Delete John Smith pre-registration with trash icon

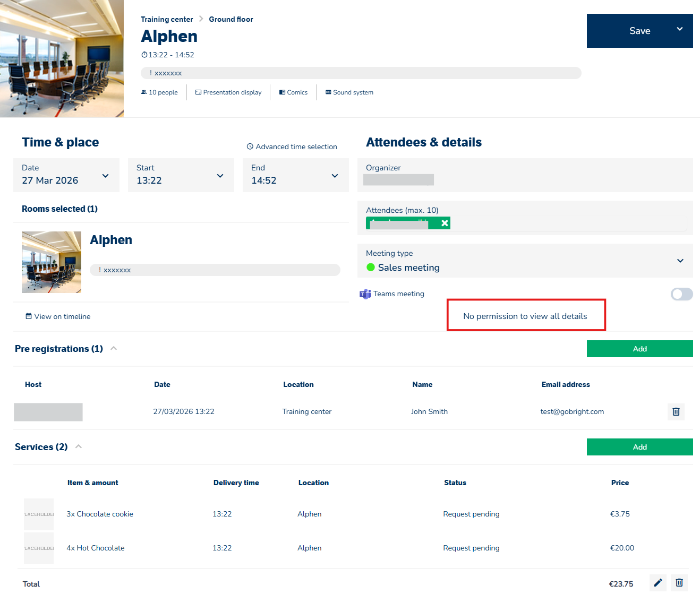pyautogui.click(x=676, y=412)
